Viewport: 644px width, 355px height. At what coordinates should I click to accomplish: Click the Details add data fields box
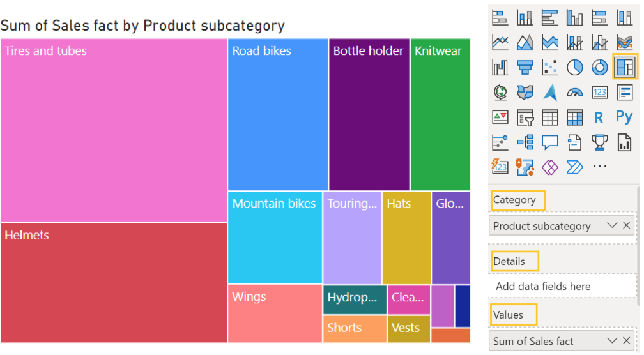[562, 286]
